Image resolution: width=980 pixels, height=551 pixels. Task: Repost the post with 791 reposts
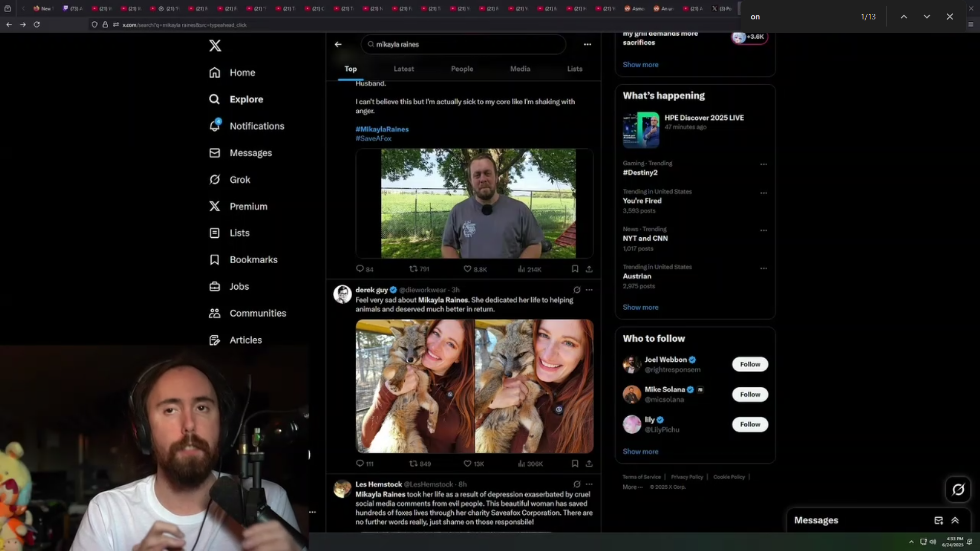click(419, 269)
